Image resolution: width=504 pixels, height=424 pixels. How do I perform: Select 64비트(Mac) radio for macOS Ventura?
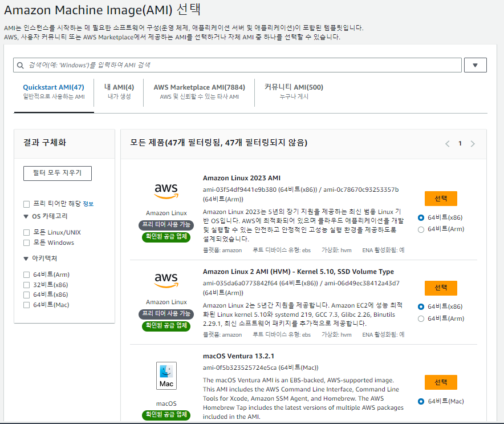tap(421, 402)
